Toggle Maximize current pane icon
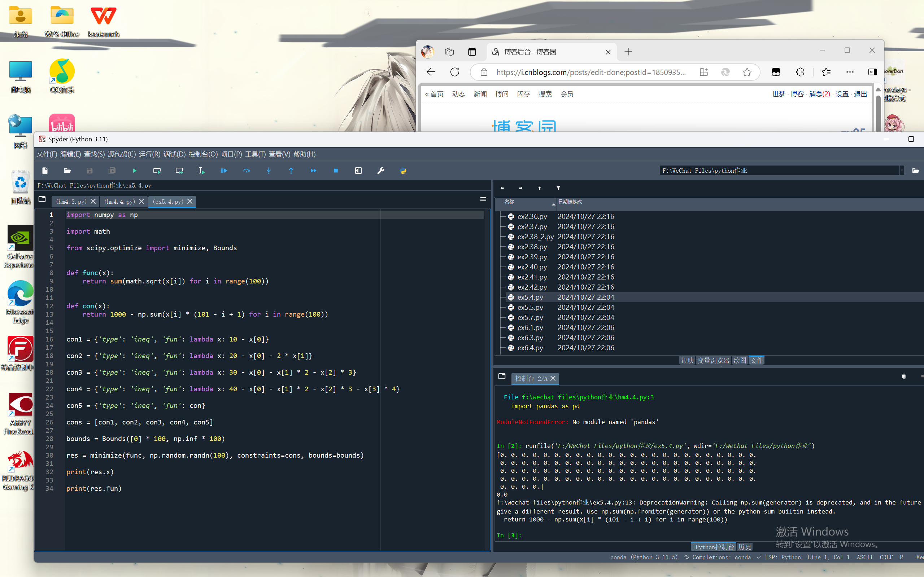The width and height of the screenshot is (924, 577). click(x=358, y=171)
